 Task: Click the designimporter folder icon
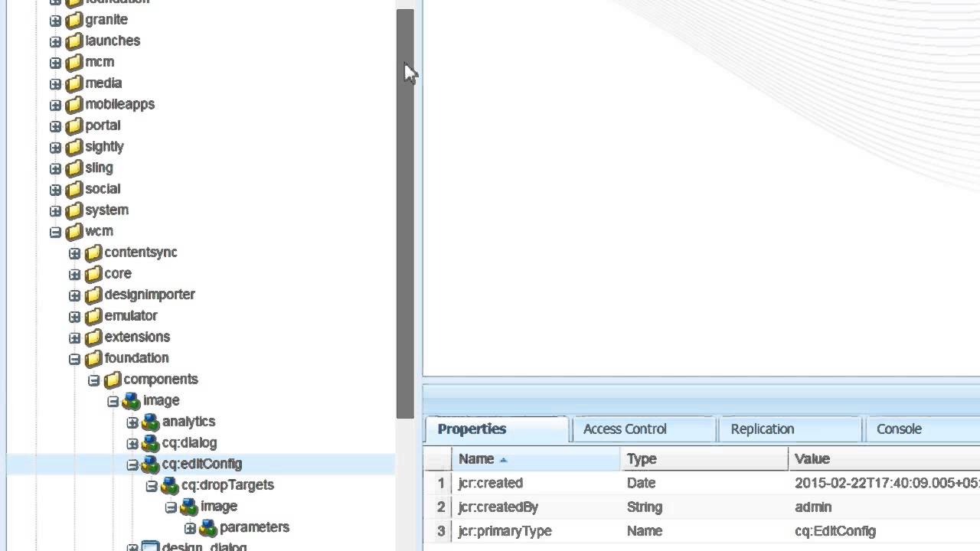point(93,295)
